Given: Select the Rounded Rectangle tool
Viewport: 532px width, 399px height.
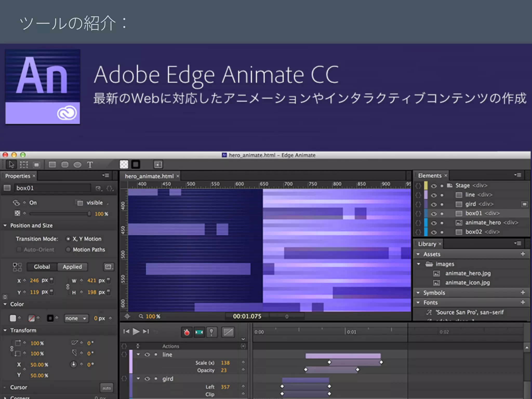Looking at the screenshot, I should pyautogui.click(x=65, y=164).
